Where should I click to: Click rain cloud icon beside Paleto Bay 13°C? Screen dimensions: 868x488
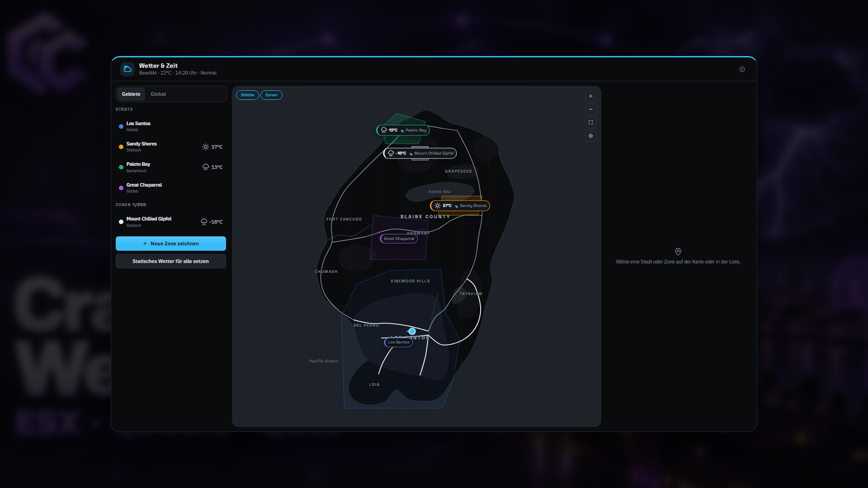(x=206, y=167)
